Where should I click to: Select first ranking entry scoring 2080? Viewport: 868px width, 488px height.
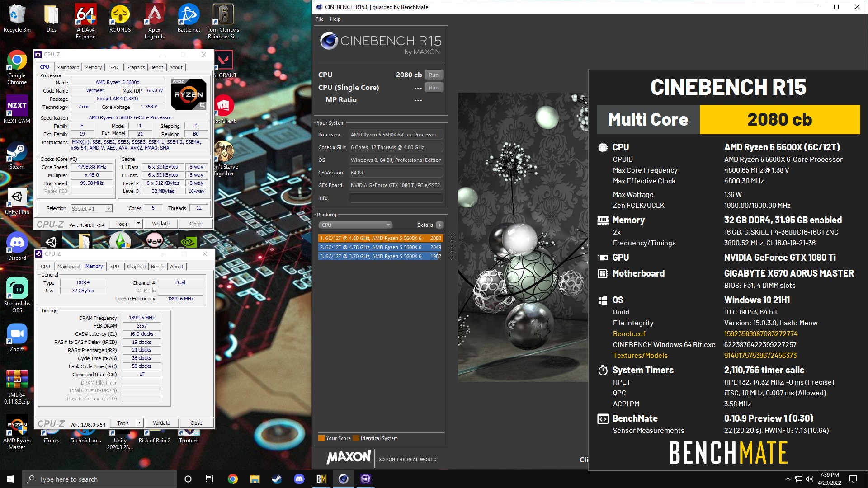point(381,238)
